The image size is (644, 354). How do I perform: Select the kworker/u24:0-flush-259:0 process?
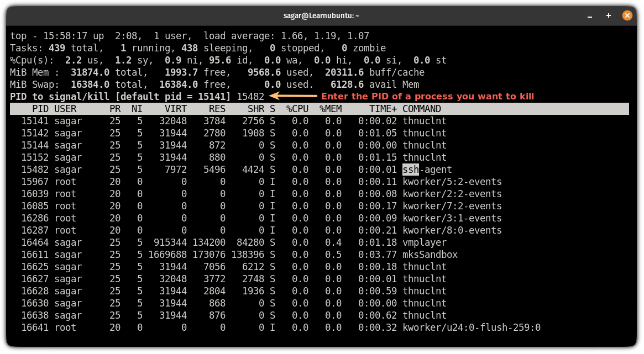coord(471,327)
